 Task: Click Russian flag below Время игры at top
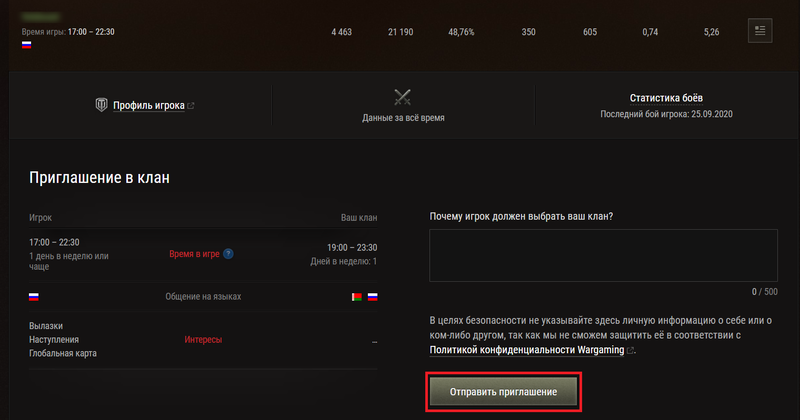click(x=26, y=45)
